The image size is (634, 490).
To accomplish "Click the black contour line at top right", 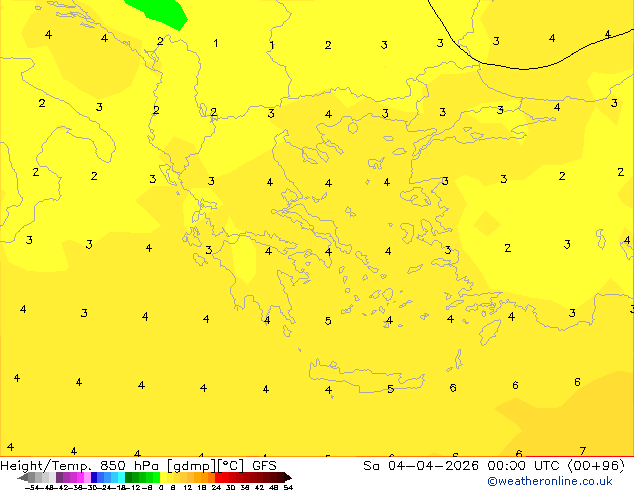I will click(524, 69).
